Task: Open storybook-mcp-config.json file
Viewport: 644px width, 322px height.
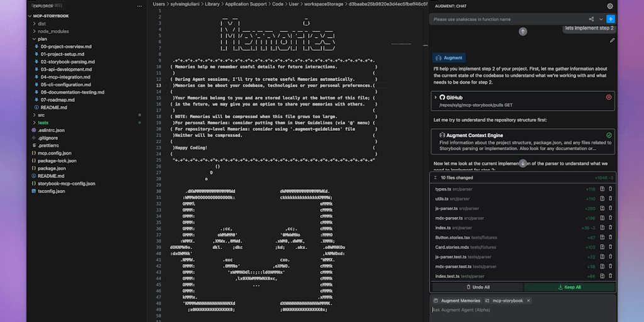Action: coord(66,184)
